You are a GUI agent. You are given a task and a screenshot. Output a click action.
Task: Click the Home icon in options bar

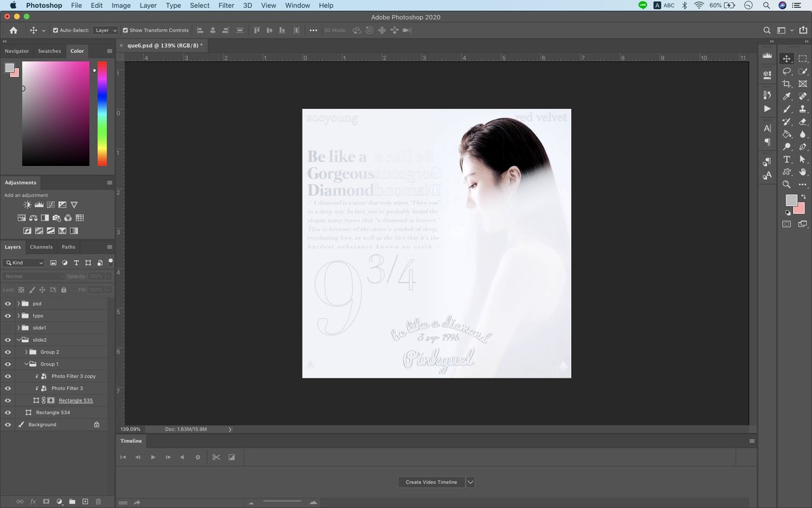click(x=14, y=30)
